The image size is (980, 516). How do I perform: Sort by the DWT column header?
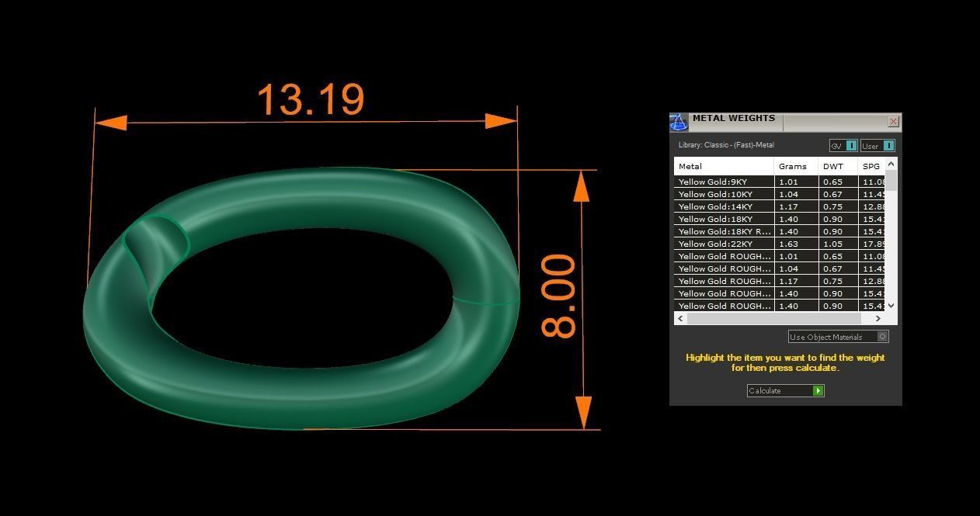point(838,166)
